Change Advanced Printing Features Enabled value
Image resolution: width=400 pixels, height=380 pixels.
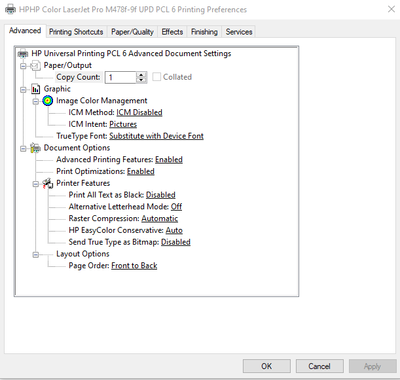coord(169,160)
